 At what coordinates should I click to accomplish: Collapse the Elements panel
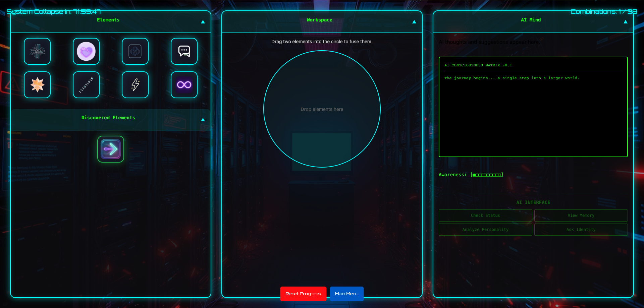coord(203,22)
